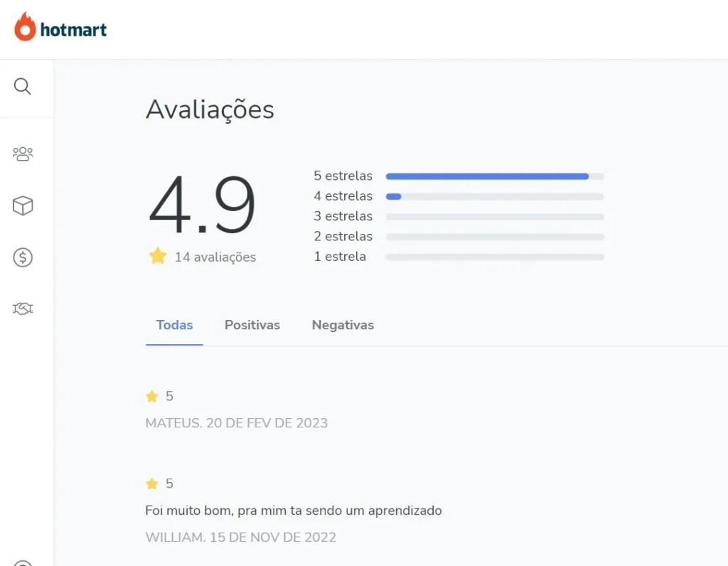Switch to the Negativas tab

tap(343, 325)
